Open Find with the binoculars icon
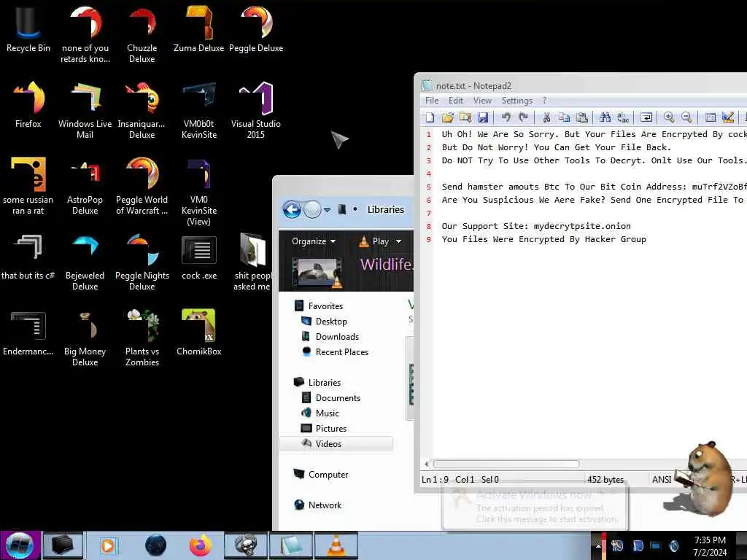The image size is (747, 560). click(605, 117)
